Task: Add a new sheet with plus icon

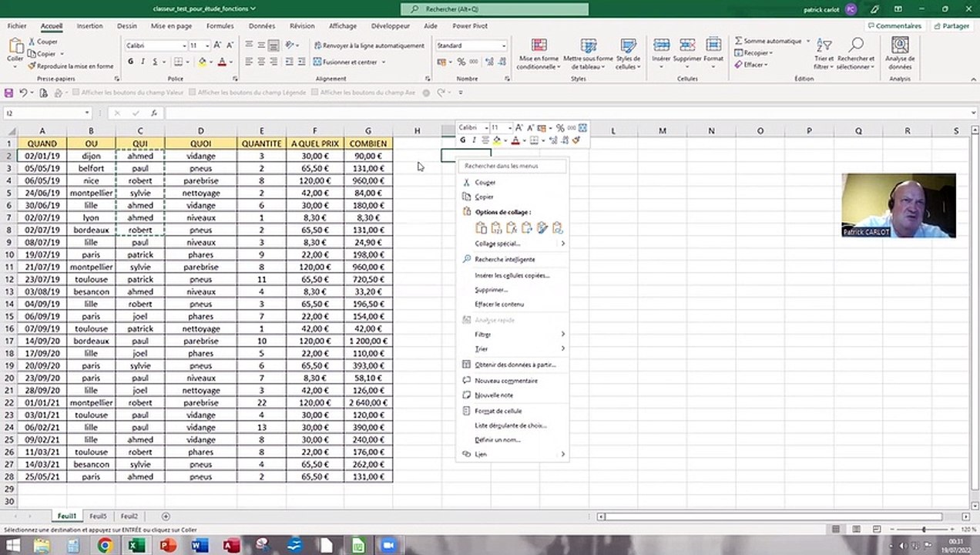Action: pos(166,516)
